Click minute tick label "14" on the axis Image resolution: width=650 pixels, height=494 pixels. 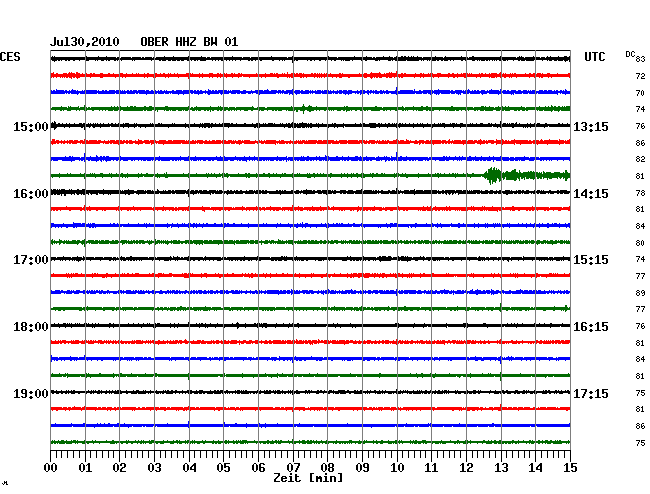coord(535,468)
